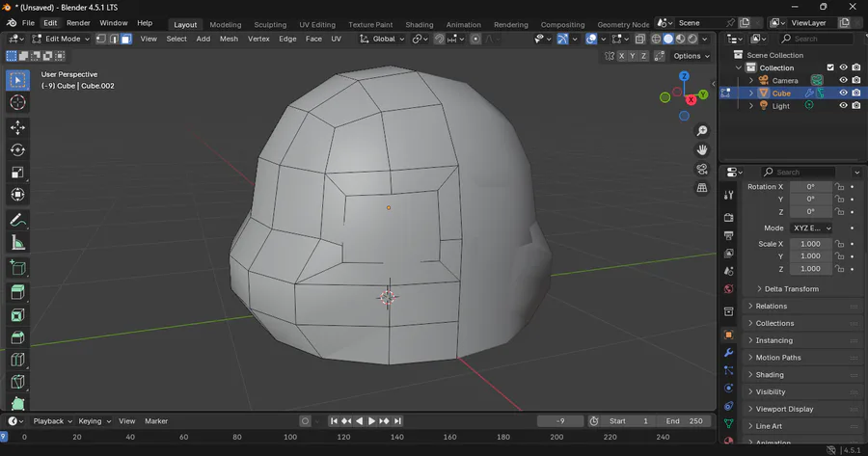Open the World properties tab
The width and height of the screenshot is (868, 456).
728,289
